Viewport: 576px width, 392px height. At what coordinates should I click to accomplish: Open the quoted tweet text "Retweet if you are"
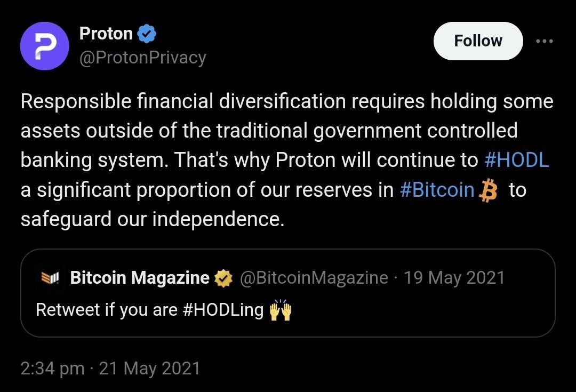pos(107,310)
